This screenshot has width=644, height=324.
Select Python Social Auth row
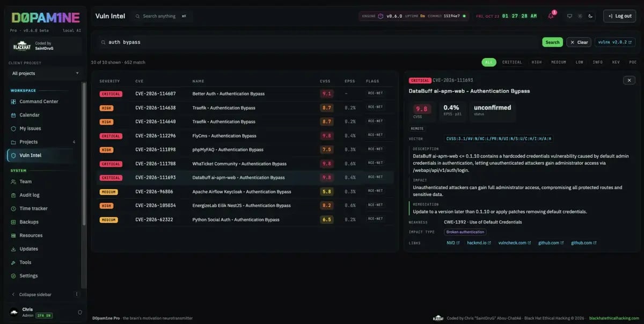[245, 219]
